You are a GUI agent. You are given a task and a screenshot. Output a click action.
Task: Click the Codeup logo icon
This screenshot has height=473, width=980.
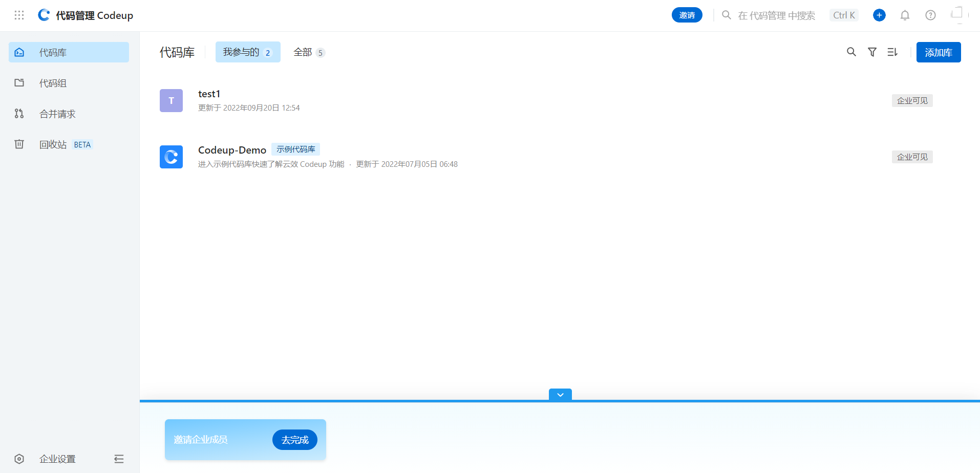coord(44,15)
